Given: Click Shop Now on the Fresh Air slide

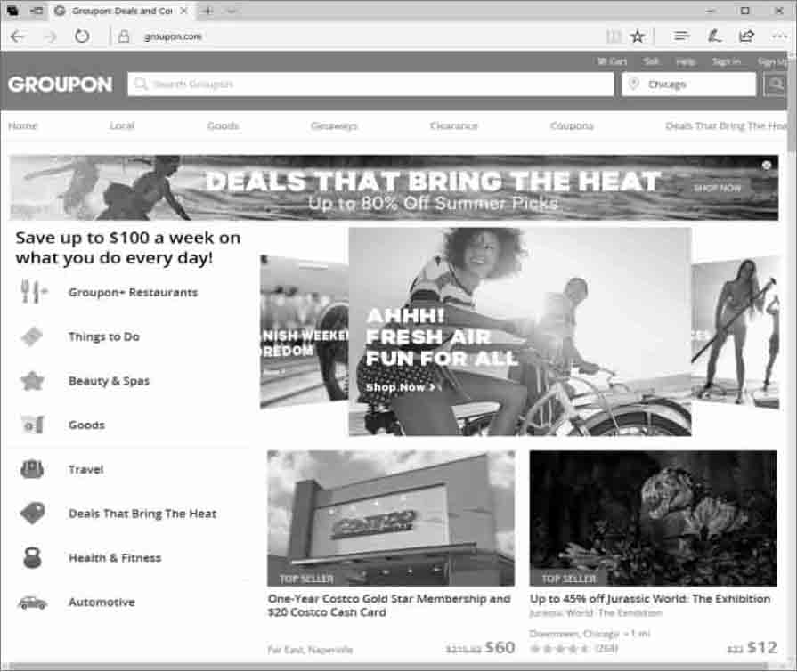Looking at the screenshot, I should (x=401, y=387).
